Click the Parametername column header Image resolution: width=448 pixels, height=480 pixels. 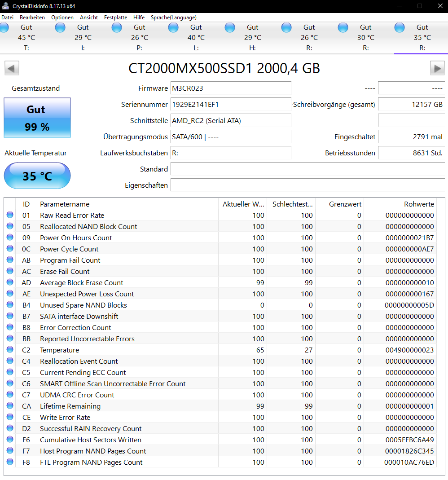tap(127, 204)
